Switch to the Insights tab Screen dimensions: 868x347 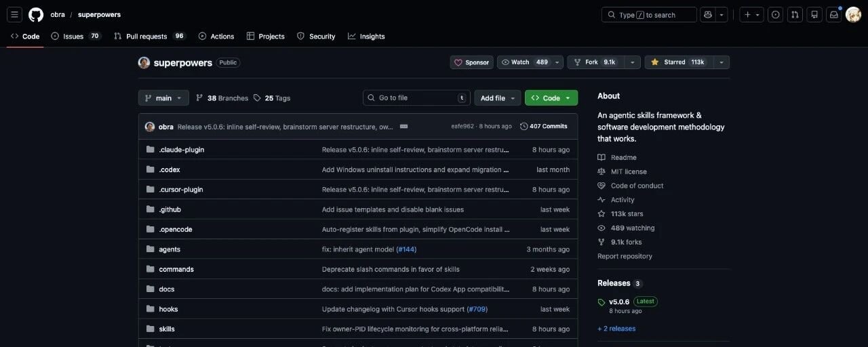point(366,36)
